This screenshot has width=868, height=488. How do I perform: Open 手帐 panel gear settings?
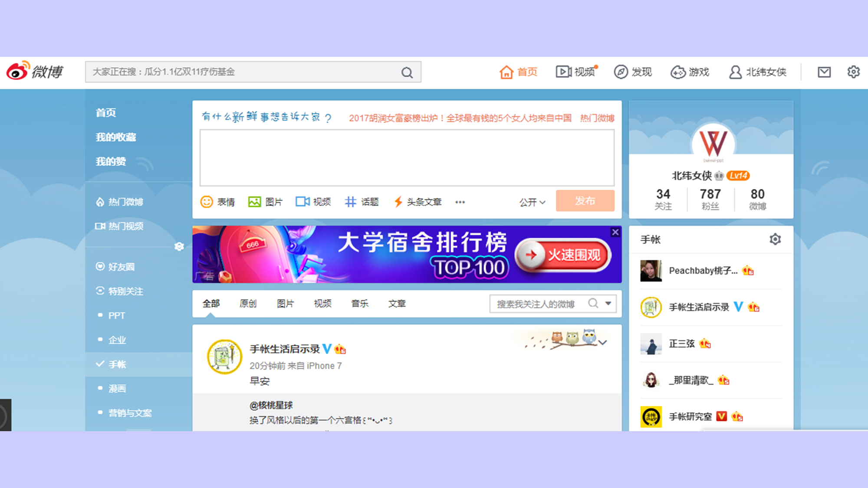coord(775,239)
